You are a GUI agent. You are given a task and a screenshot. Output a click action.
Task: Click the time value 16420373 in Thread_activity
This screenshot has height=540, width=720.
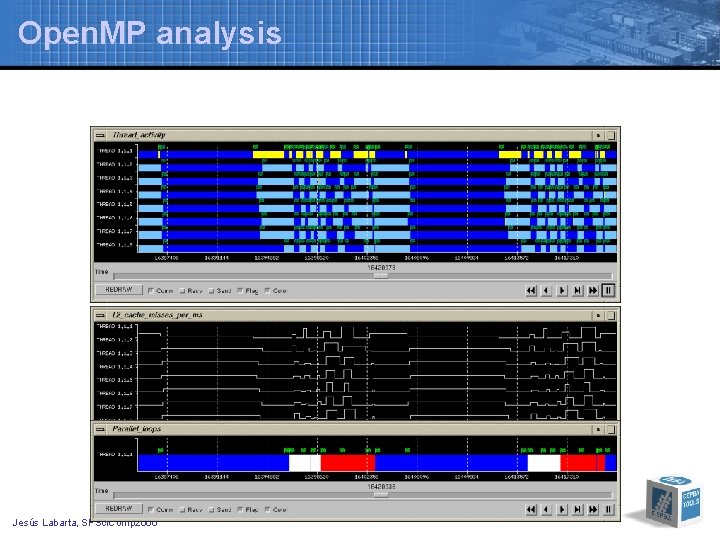(x=381, y=268)
